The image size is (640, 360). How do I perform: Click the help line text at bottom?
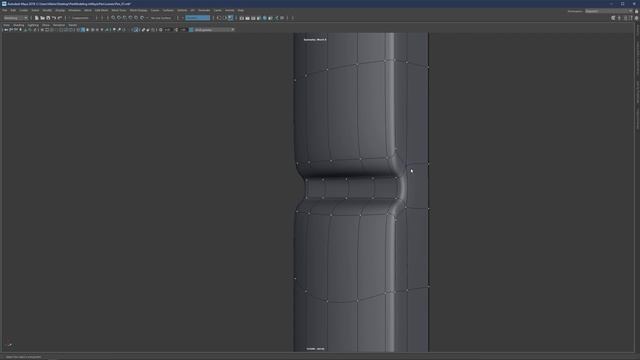[23, 357]
